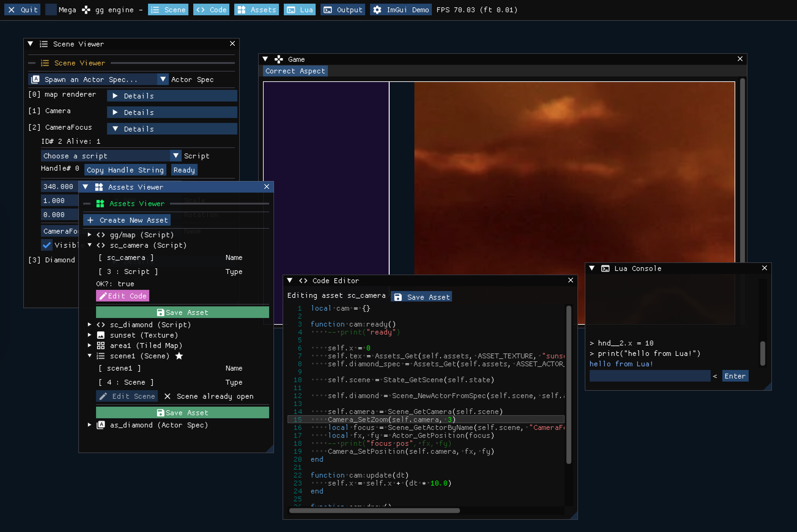
Task: Click the pink Edit Code pencil button
Action: coord(122,296)
